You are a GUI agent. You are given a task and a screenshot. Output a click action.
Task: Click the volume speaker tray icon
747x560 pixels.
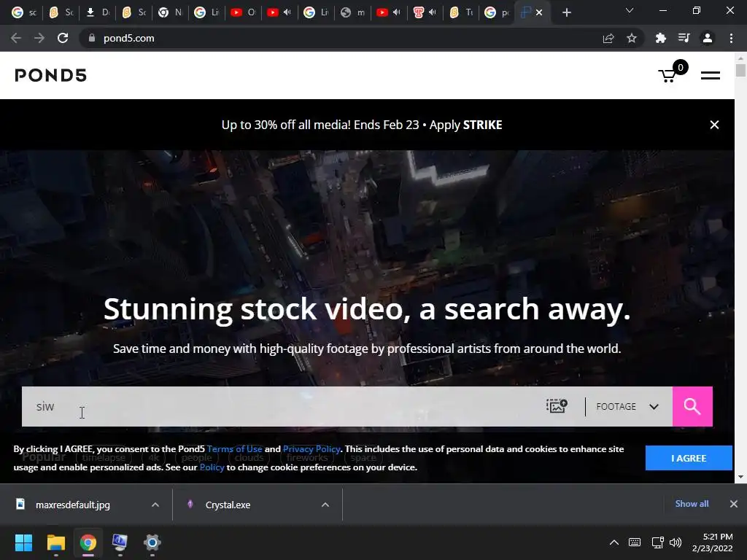[676, 542]
